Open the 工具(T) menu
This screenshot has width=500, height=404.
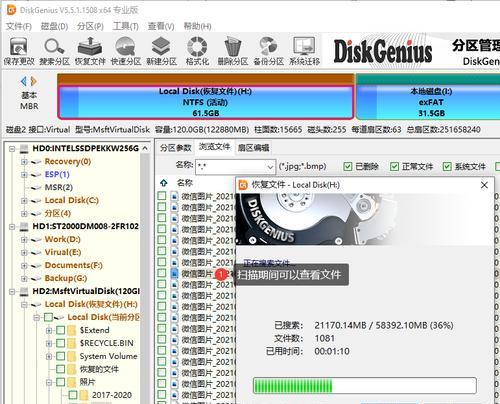click(x=125, y=26)
